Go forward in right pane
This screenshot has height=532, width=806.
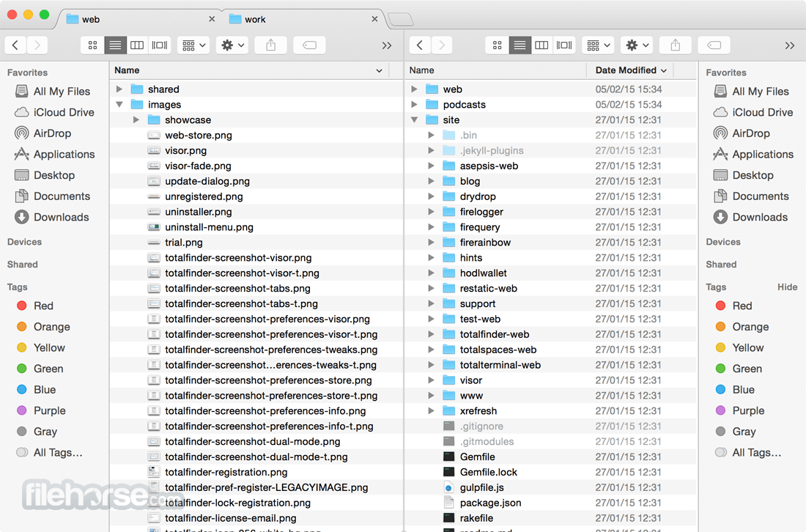[x=442, y=45]
